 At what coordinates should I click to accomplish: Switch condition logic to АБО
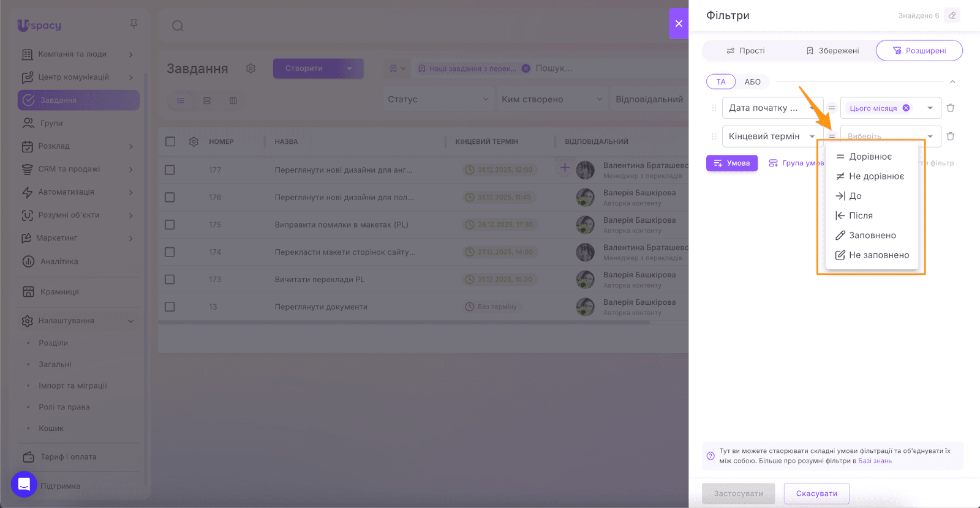752,81
